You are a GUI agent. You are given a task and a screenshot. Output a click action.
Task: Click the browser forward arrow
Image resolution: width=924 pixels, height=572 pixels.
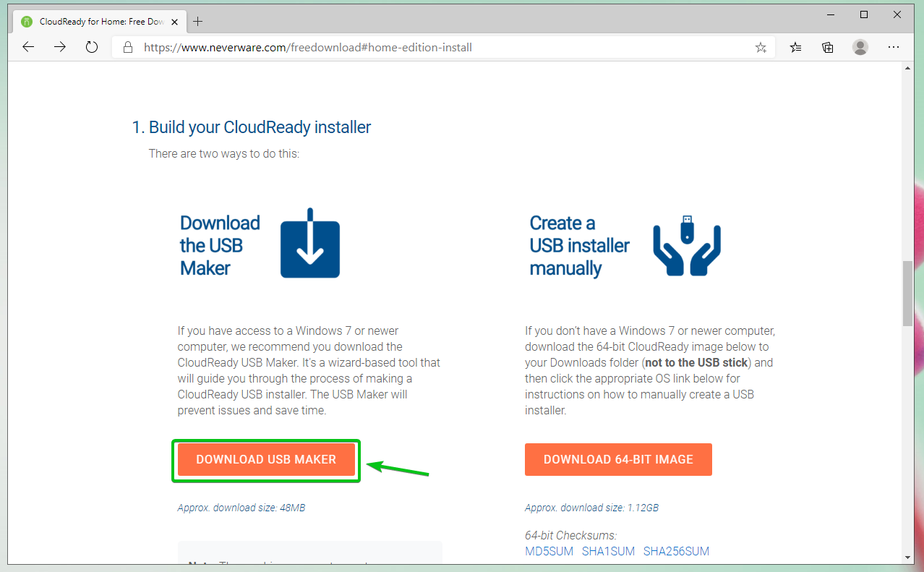point(60,47)
